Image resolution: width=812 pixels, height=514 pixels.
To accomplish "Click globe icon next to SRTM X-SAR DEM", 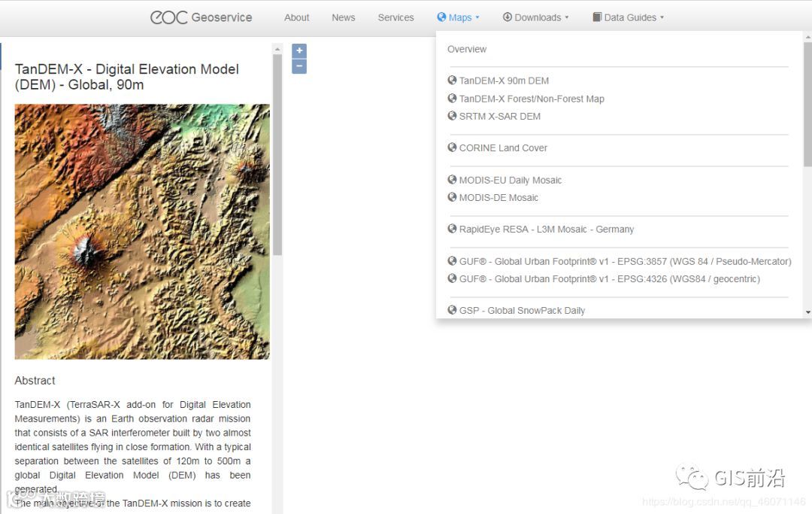I will point(452,116).
